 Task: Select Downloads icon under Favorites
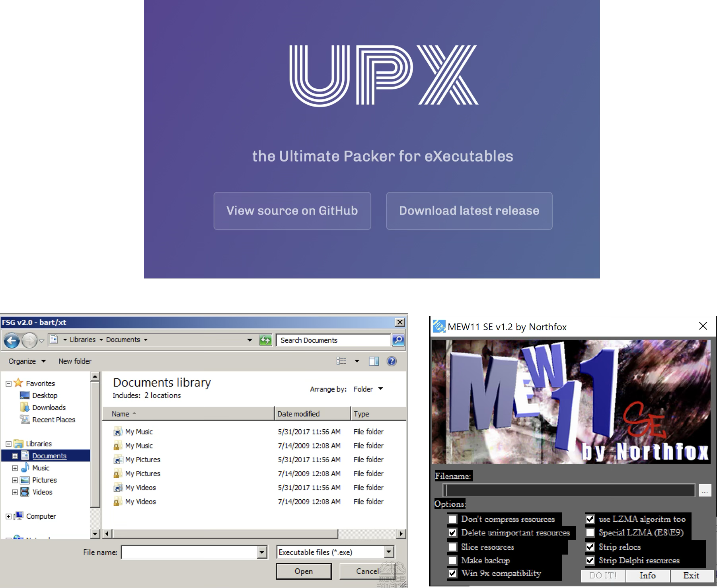click(25, 407)
